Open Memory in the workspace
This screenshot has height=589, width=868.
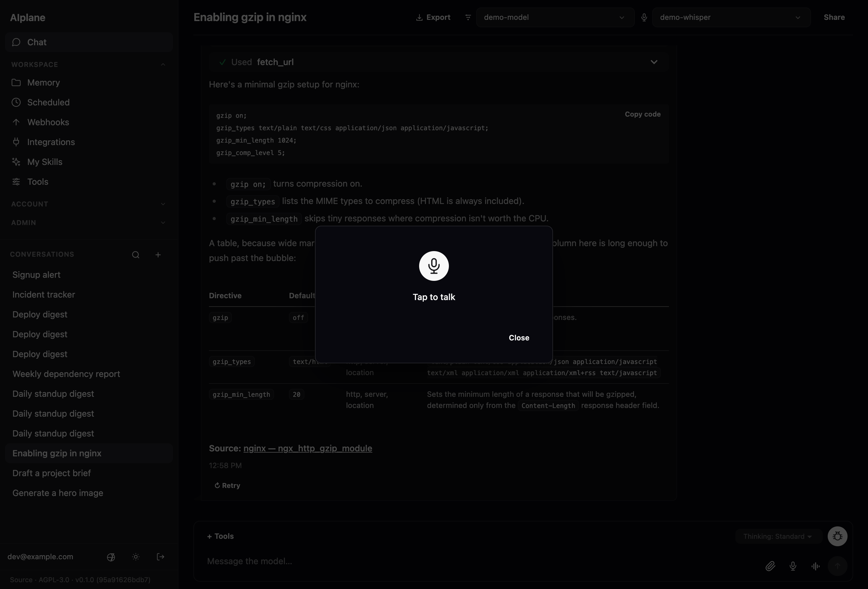(x=89, y=82)
